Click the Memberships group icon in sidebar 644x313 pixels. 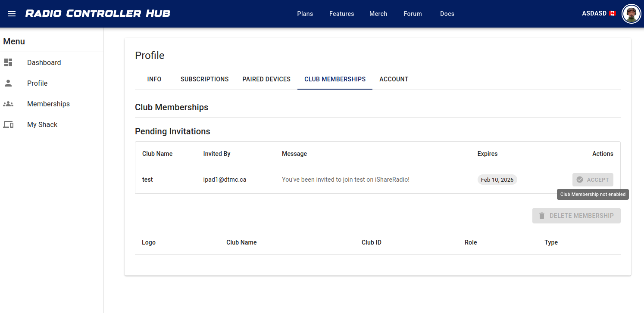click(8, 104)
